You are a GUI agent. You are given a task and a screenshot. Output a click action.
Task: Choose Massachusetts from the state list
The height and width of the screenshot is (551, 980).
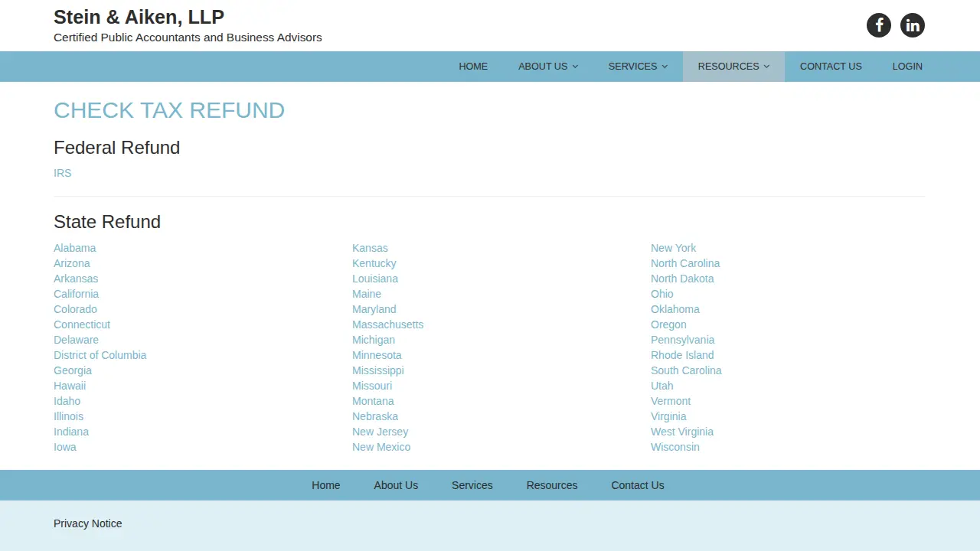coord(387,324)
